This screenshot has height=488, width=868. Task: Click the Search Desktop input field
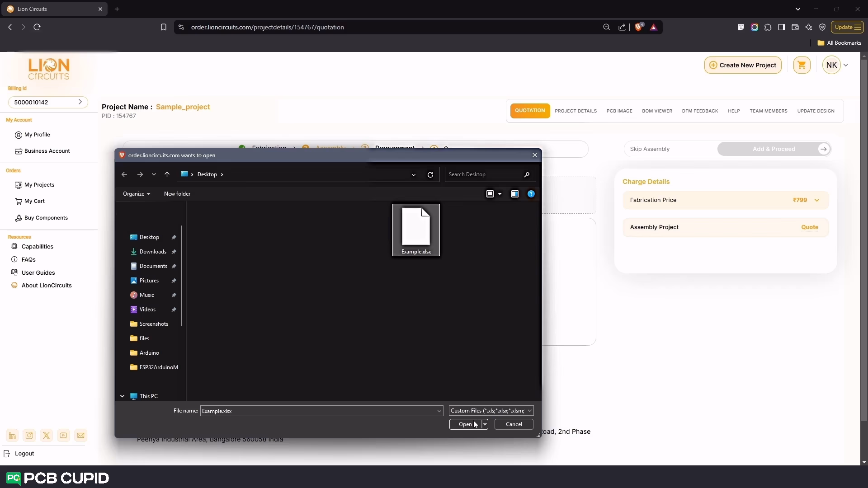click(484, 174)
